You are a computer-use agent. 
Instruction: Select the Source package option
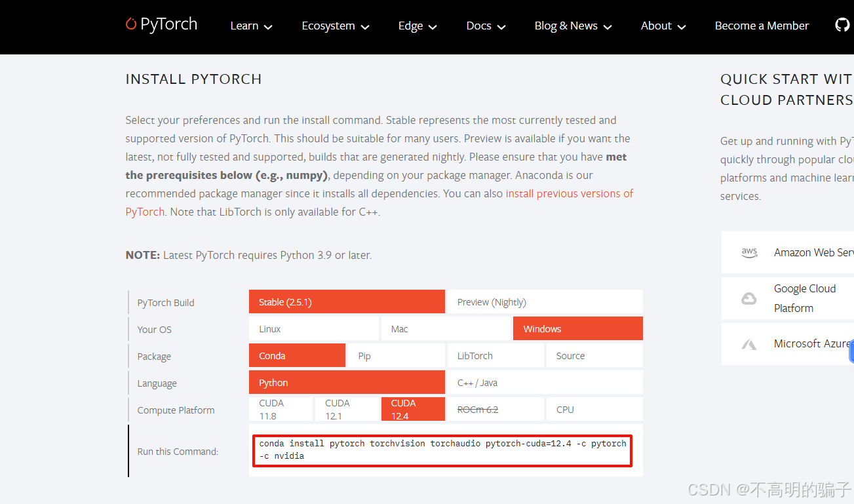pyautogui.click(x=594, y=355)
